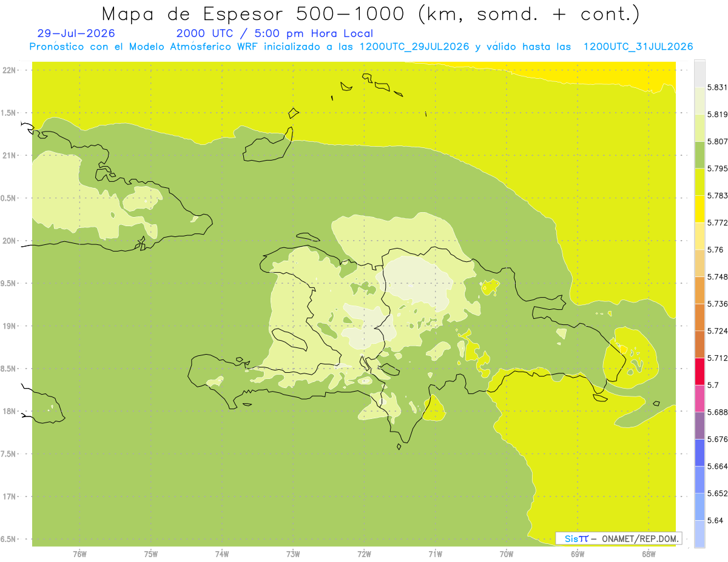This screenshot has height=562, width=728.
Task: Select the 73W longitude label
Action: click(x=293, y=554)
